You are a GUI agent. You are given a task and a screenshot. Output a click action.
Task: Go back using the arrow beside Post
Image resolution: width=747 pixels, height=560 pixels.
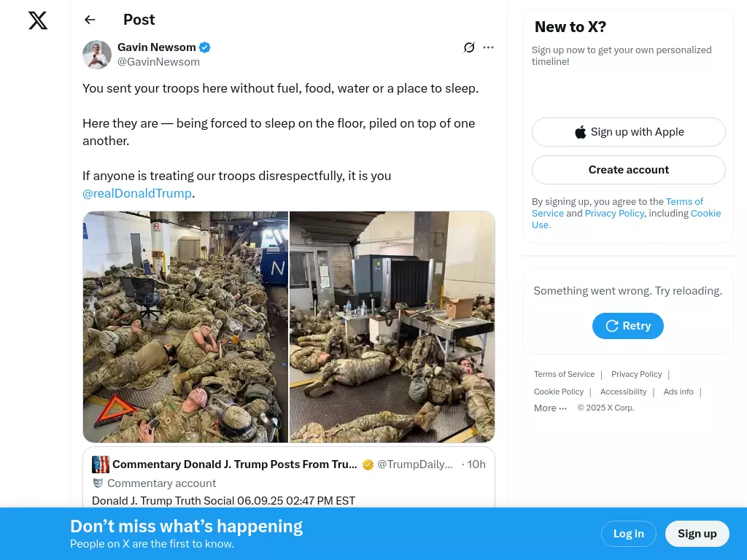point(90,20)
